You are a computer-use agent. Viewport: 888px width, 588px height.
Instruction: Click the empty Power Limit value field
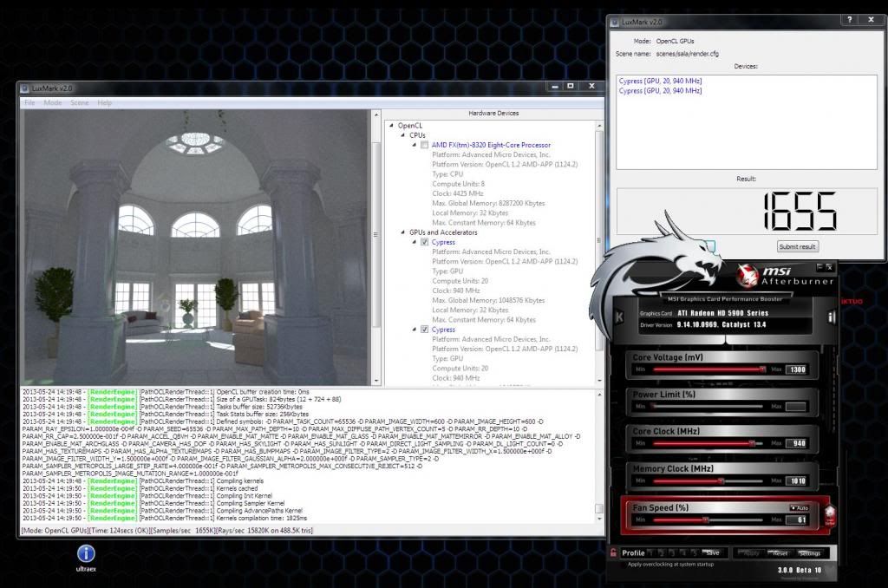pos(796,406)
